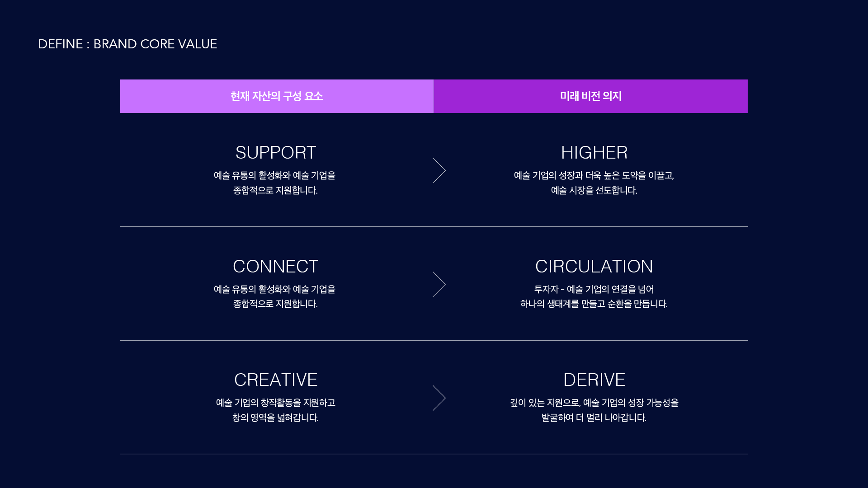The height and width of the screenshot is (488, 868).
Task: Click the description text under CIRCULATION
Action: click(594, 296)
